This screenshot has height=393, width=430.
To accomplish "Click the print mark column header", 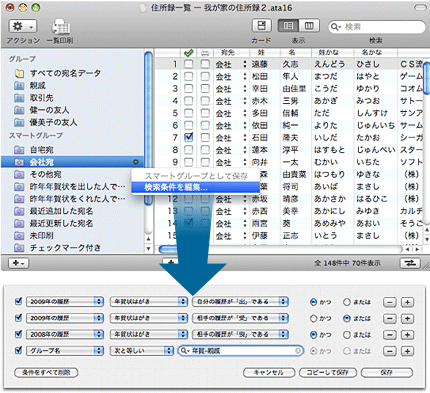I will pyautogui.click(x=205, y=53).
